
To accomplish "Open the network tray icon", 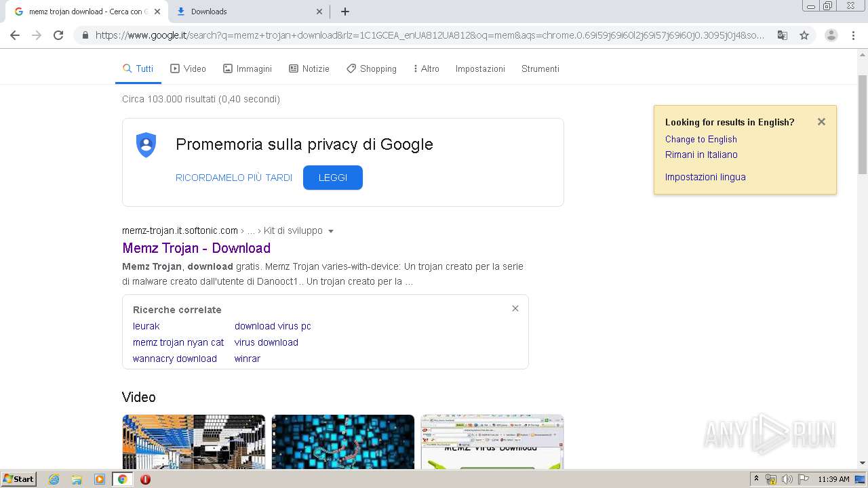I will pyautogui.click(x=771, y=479).
